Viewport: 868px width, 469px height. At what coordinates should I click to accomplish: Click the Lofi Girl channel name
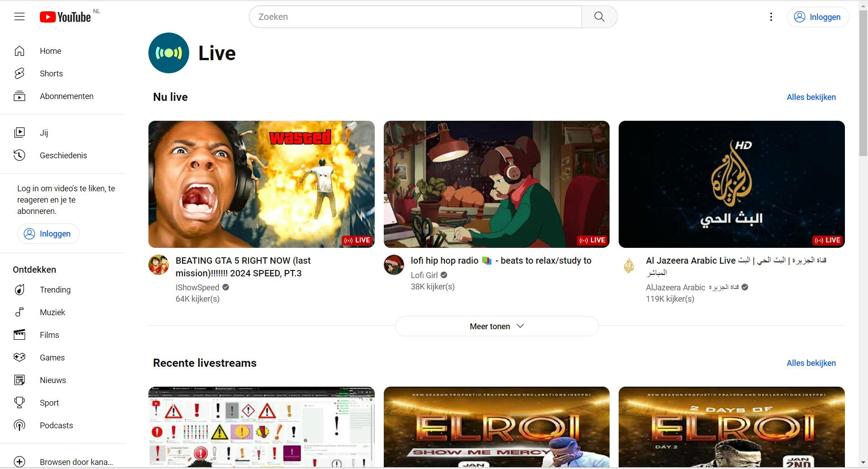[424, 275]
